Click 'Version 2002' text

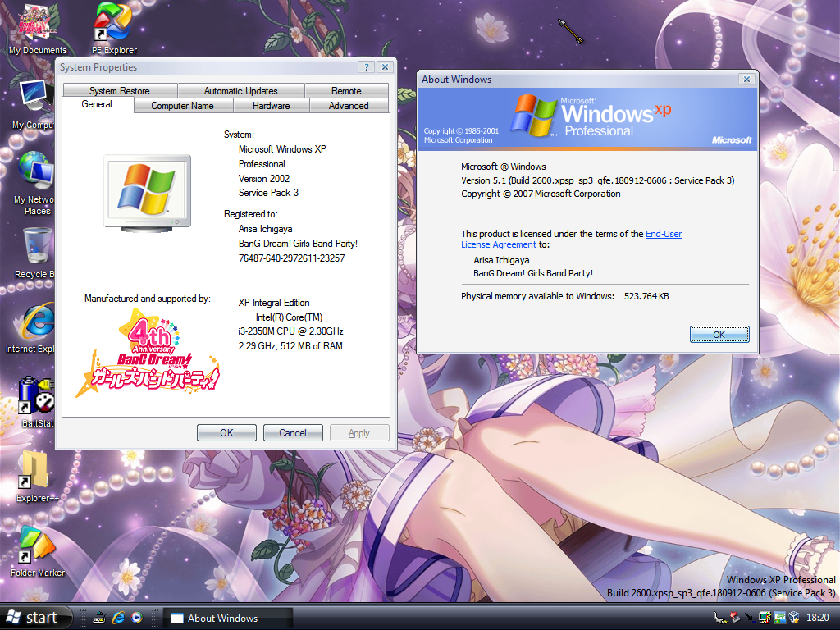[264, 178]
